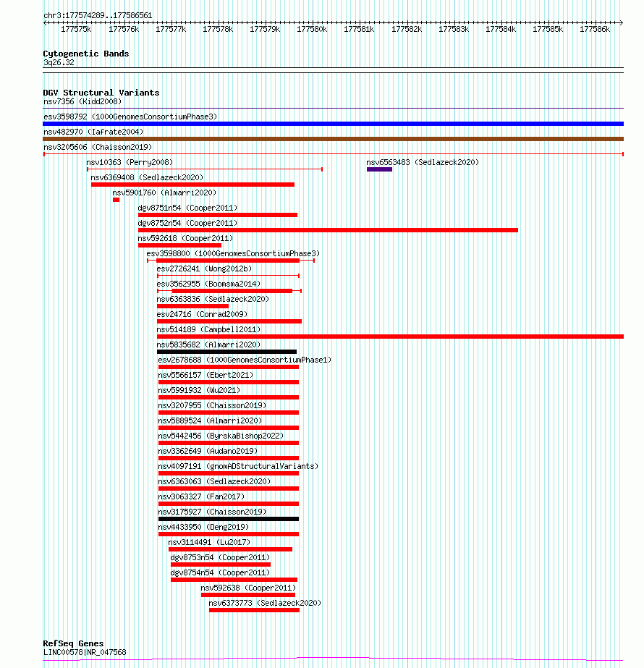Click the nsv482970 (Iafrate2004) label
644x668 pixels.
click(x=93, y=132)
